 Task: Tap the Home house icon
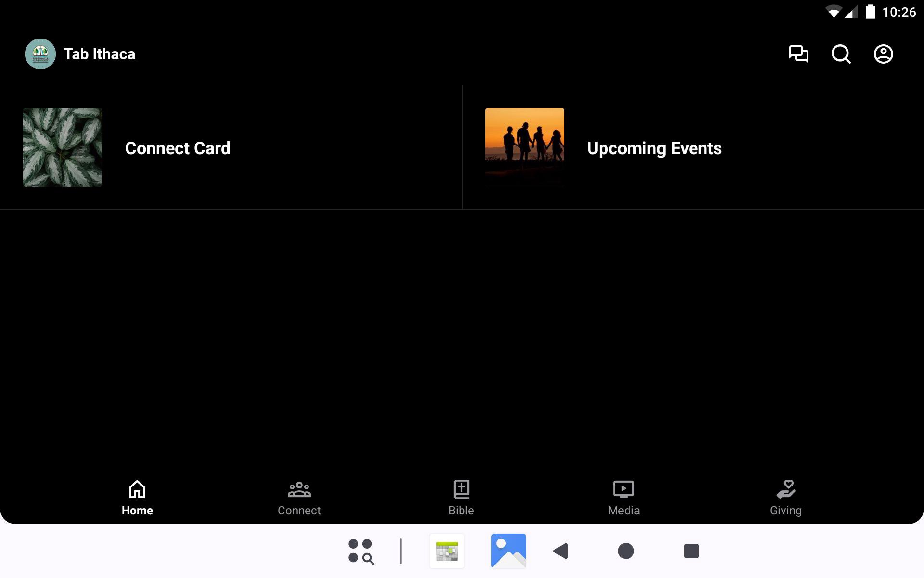click(137, 489)
